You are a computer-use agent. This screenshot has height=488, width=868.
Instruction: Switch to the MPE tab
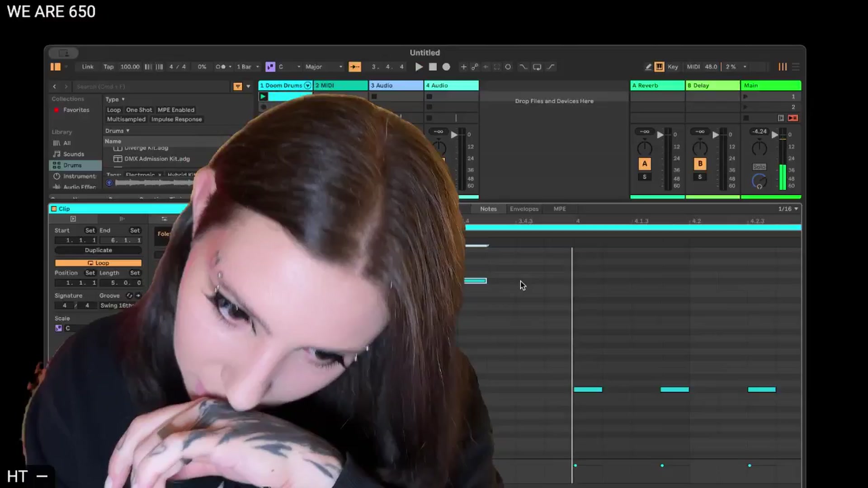[x=560, y=209]
